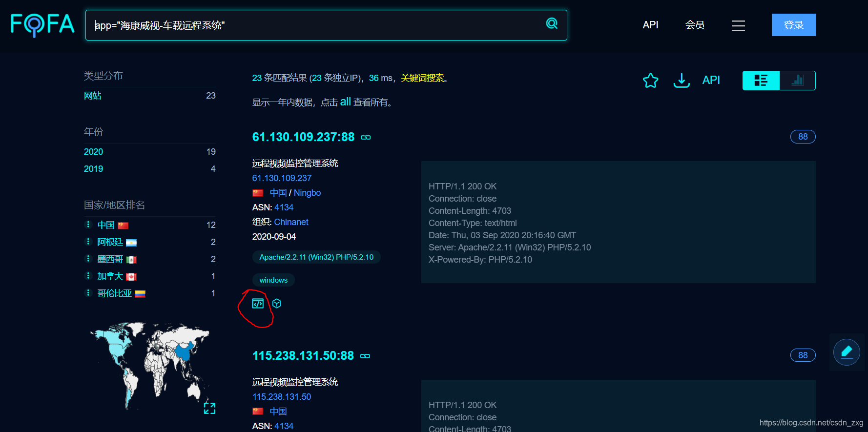Click the 登录 login button
The image size is (868, 432).
tap(793, 25)
